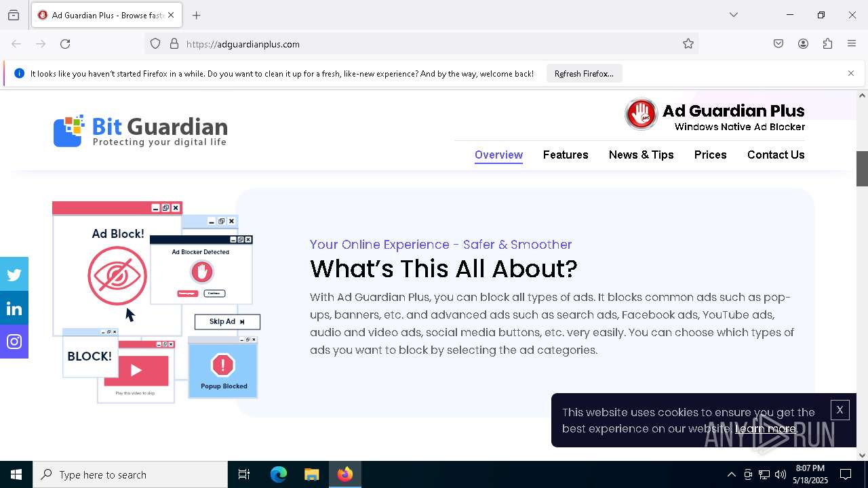Save page to Pocket
This screenshot has height=488, width=868.
point(778,44)
